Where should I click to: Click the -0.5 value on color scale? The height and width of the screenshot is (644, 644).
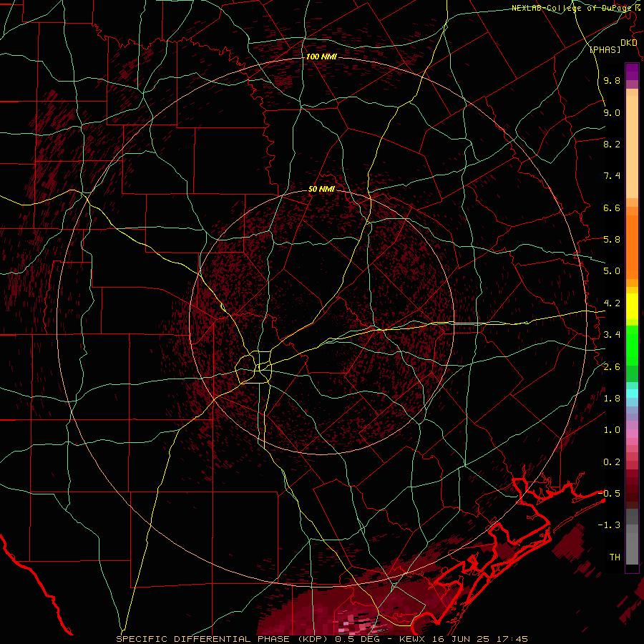tap(610, 494)
